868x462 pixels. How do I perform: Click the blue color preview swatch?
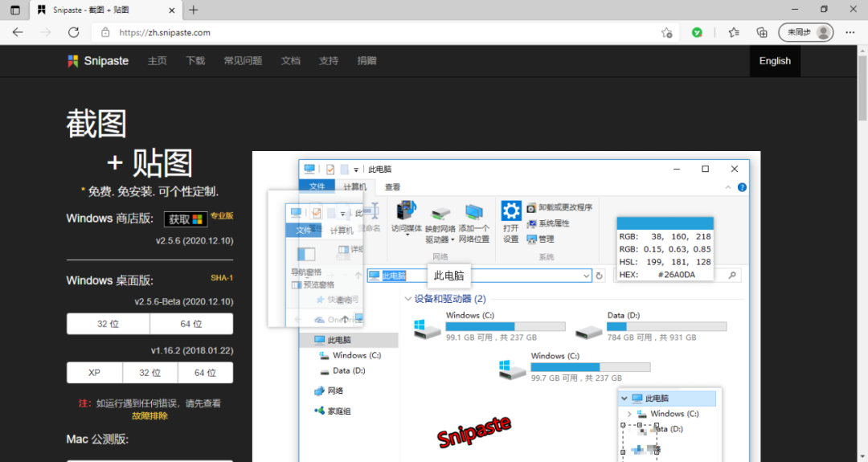pos(665,223)
